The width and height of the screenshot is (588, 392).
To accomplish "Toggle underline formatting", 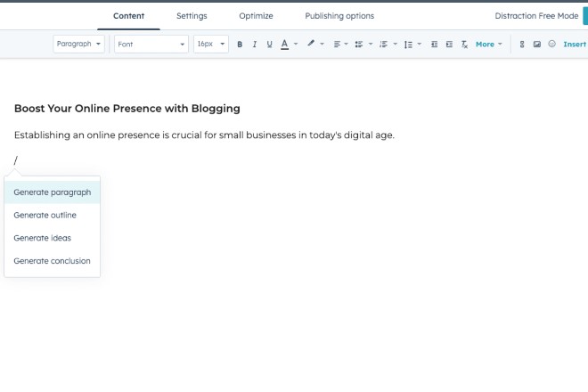I will [x=268, y=45].
